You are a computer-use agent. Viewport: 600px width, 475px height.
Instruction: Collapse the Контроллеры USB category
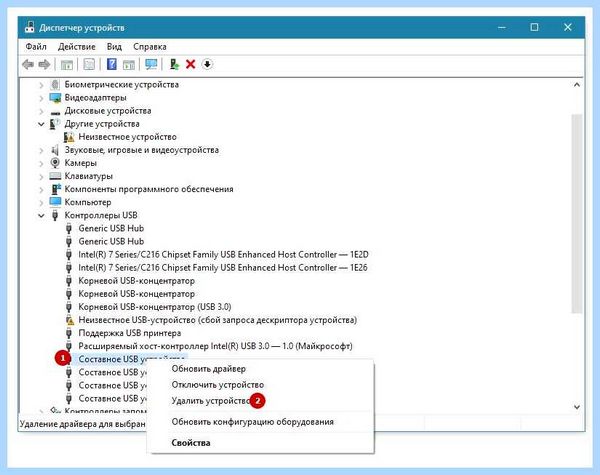(41, 215)
